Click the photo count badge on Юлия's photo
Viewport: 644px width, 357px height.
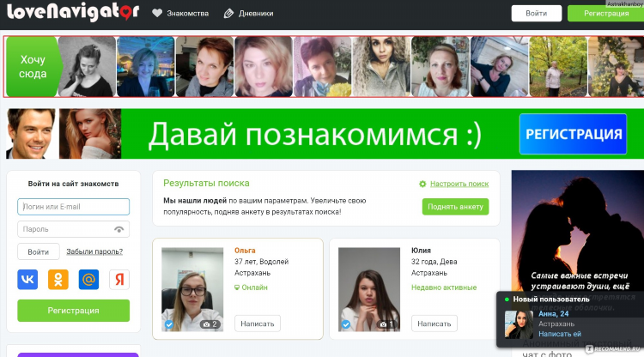pos(387,324)
